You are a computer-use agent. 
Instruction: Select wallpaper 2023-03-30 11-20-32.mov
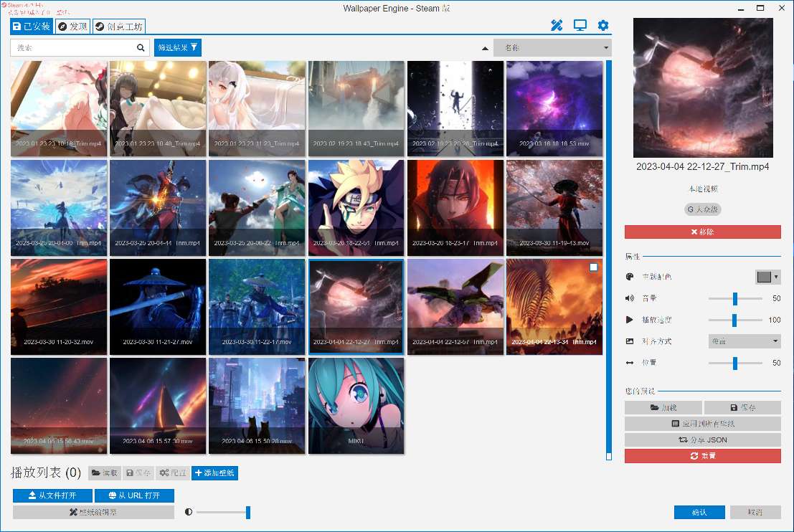[59, 307]
